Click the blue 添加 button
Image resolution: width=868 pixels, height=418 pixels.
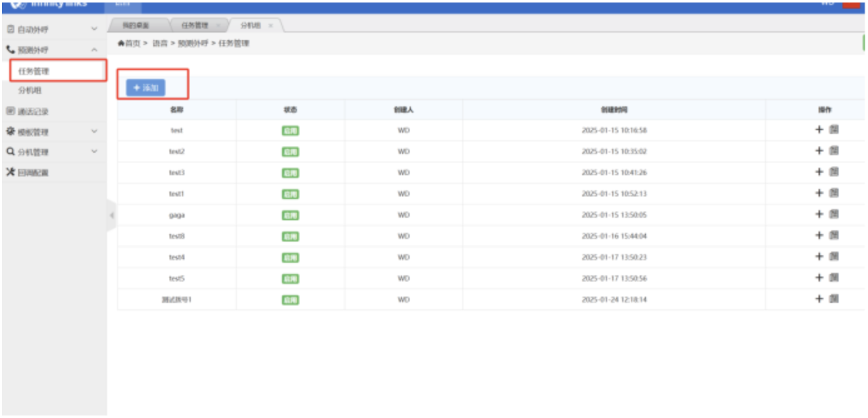[x=146, y=88]
